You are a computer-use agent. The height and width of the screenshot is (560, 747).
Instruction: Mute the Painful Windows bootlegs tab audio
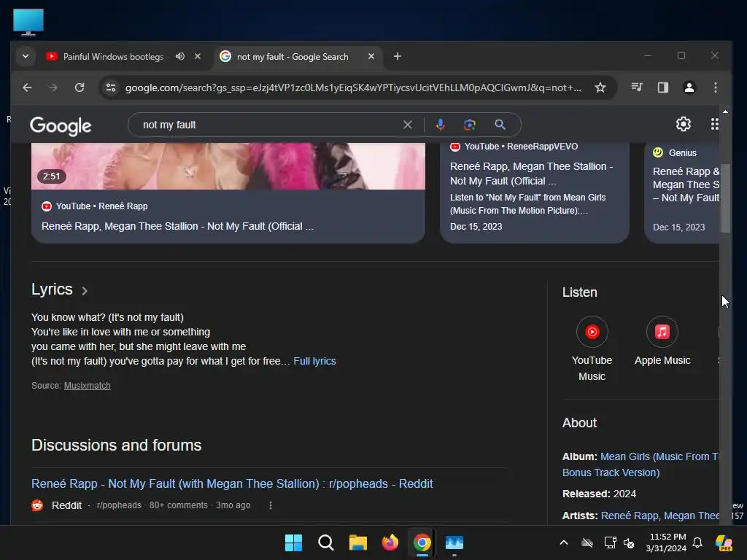180,56
